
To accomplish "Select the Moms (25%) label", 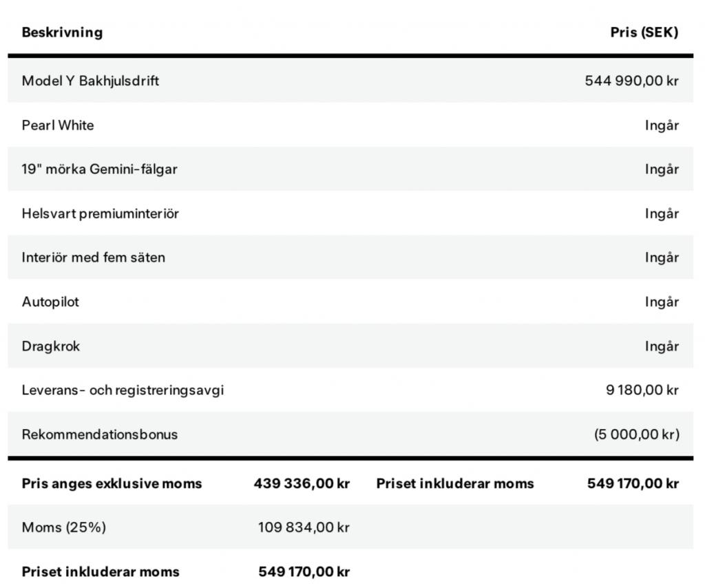I will pyautogui.click(x=64, y=527).
